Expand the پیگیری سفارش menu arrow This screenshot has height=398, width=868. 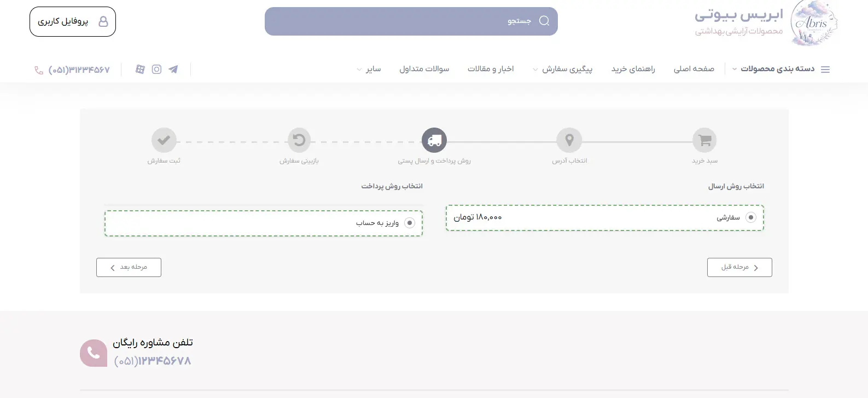pyautogui.click(x=535, y=70)
